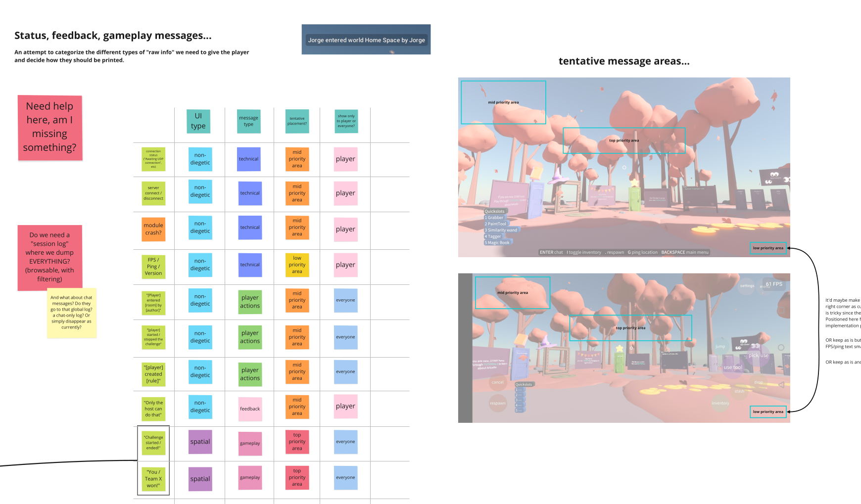The width and height of the screenshot is (861, 504).
Task: Click "gameplay" in the "Challenge started / ended" row
Action: point(250,444)
